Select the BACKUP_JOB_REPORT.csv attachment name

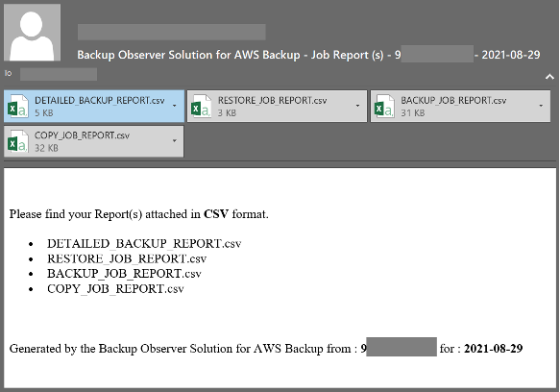click(x=453, y=101)
